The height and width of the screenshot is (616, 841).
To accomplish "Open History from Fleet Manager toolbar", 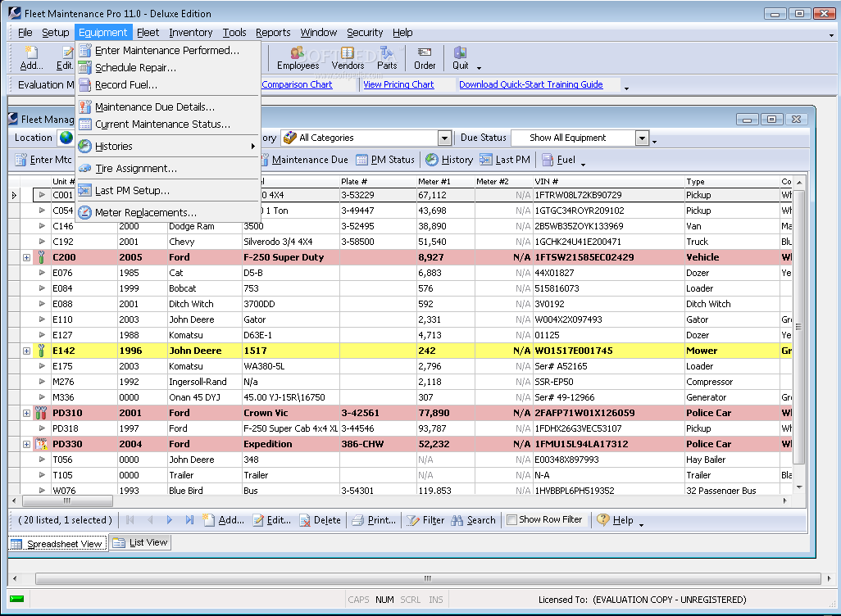I will (x=449, y=160).
